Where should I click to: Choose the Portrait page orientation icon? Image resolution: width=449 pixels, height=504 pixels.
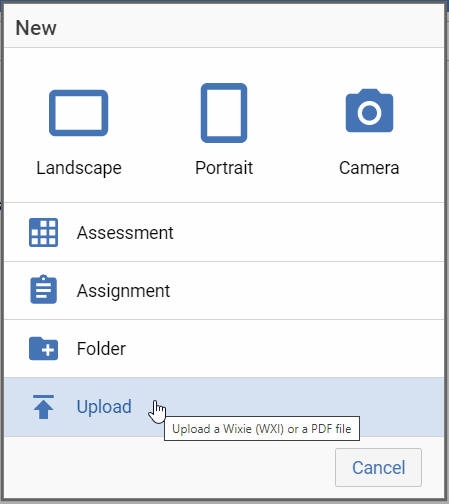pyautogui.click(x=224, y=113)
